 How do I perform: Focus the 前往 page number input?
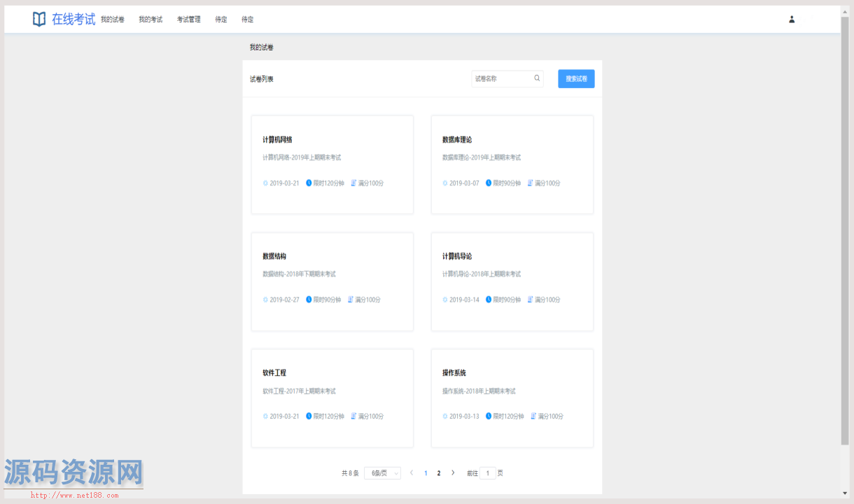click(488, 473)
